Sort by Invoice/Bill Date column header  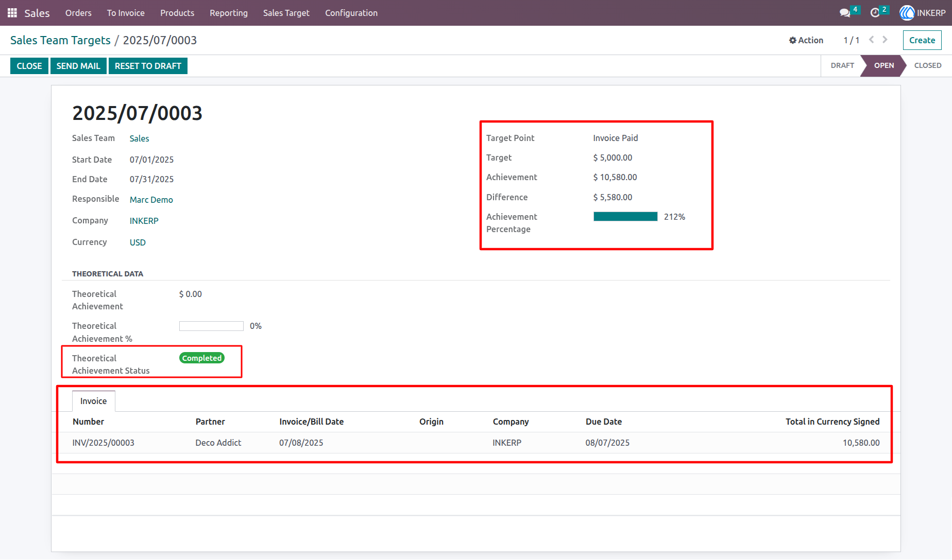312,422
